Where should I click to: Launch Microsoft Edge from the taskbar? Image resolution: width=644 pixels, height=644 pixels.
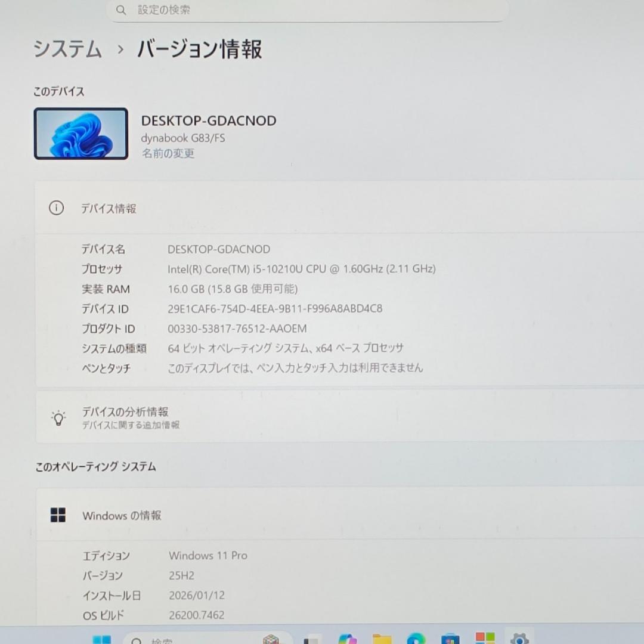click(414, 639)
